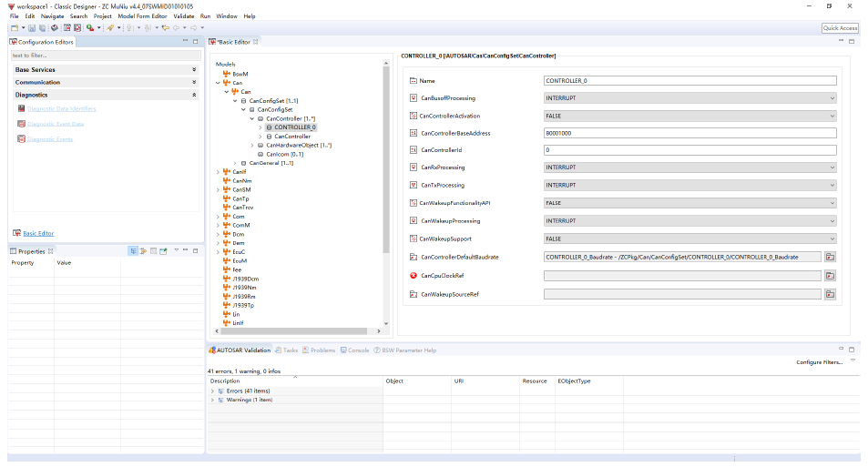Open the Model Form Editor menu
Viewport: 868px width, 467px height.
142,16
